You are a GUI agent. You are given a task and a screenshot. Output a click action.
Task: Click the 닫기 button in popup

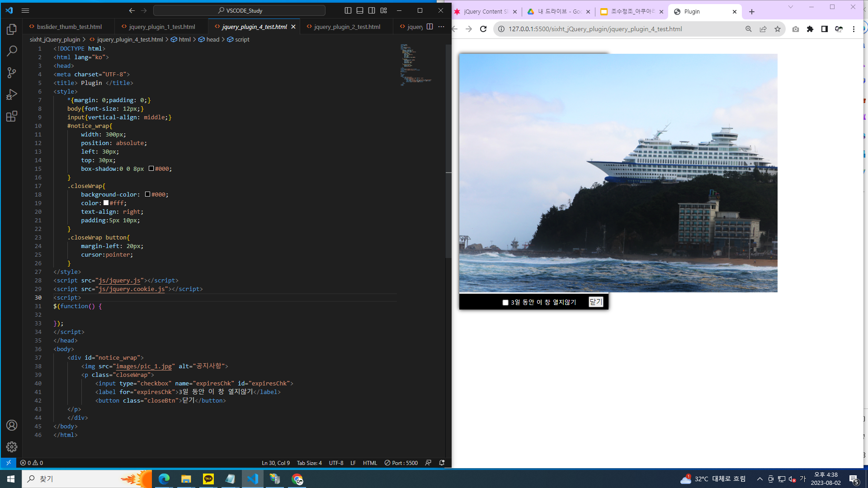595,302
